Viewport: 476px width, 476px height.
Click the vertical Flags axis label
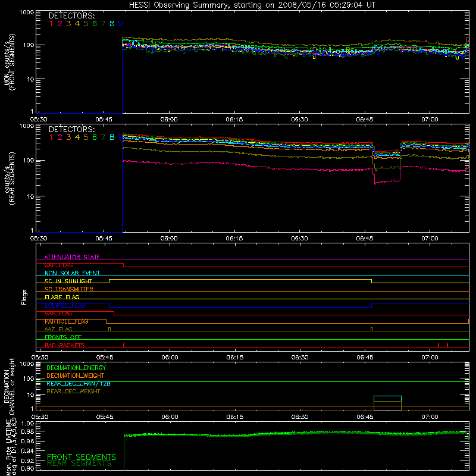tap(24, 297)
